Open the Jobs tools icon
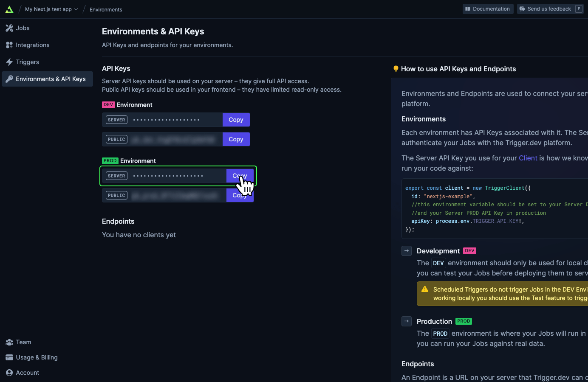 9,28
